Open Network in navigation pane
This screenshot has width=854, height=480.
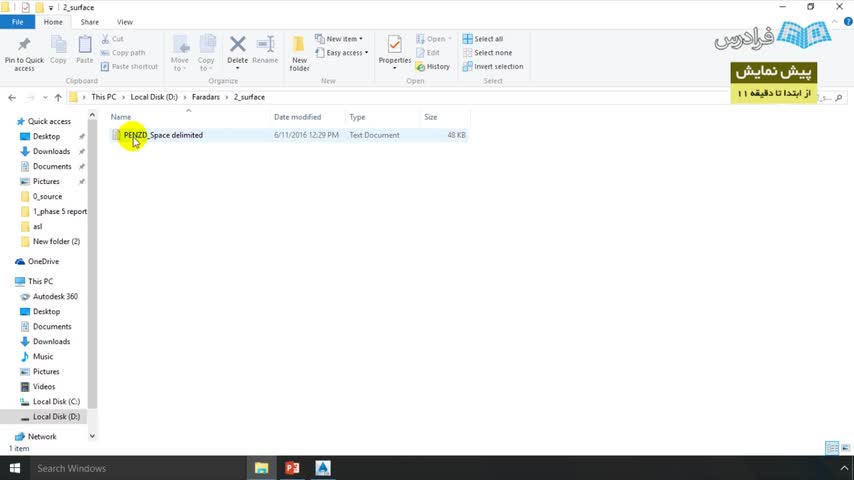42,436
